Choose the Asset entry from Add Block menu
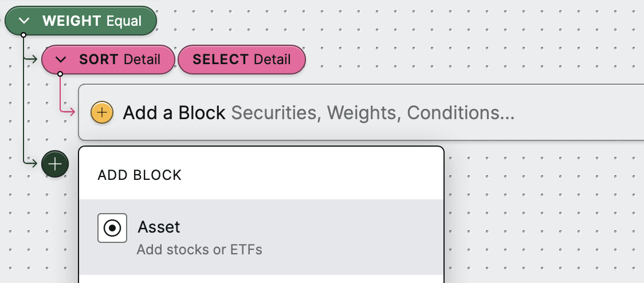644x283 pixels. pos(261,237)
